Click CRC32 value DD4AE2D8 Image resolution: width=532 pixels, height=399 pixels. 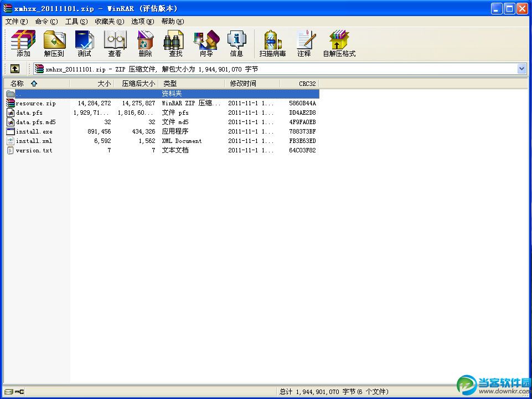click(302, 112)
